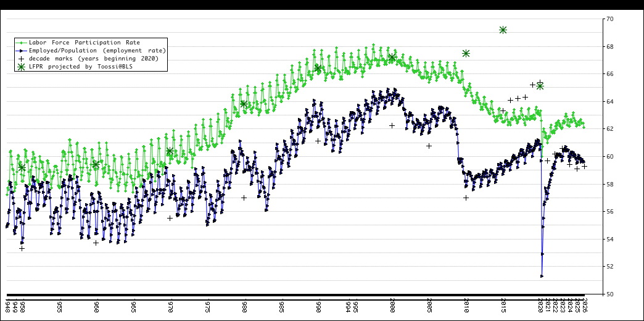Select the projected LFPR star above 2010

pos(466,54)
